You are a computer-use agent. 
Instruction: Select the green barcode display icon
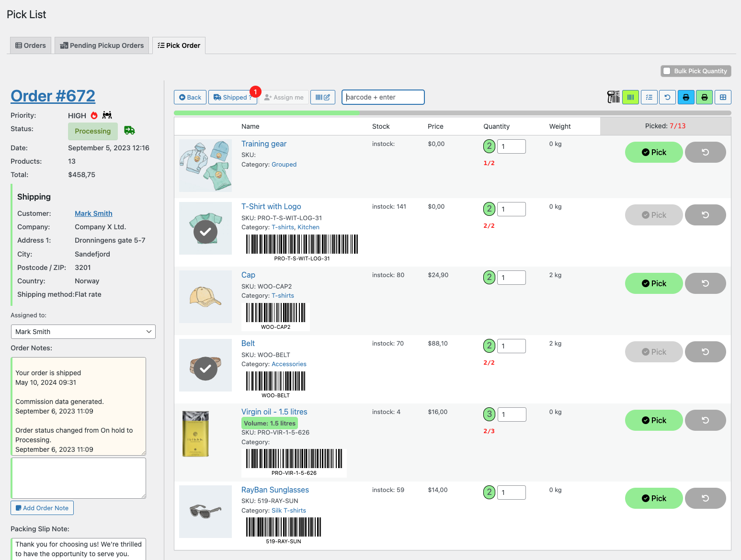tap(630, 97)
